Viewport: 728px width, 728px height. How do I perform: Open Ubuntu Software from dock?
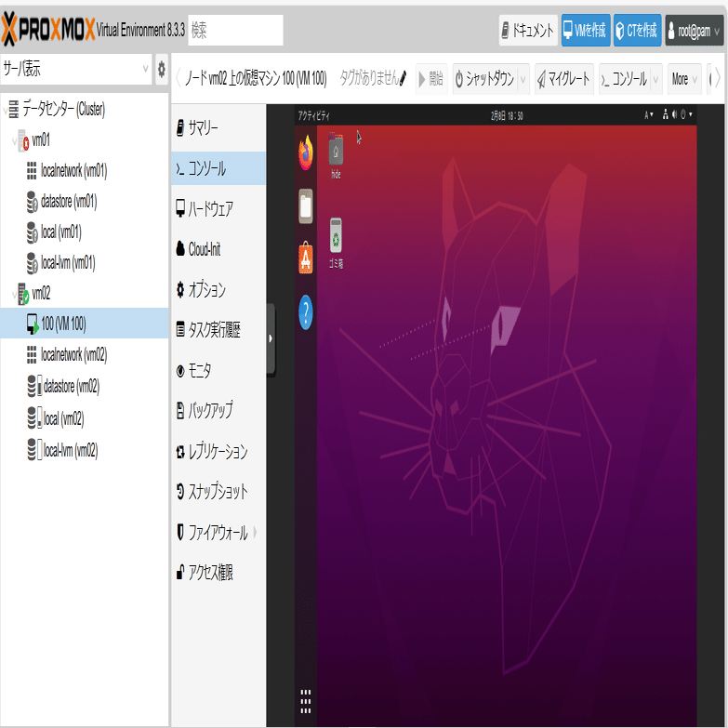[306, 258]
